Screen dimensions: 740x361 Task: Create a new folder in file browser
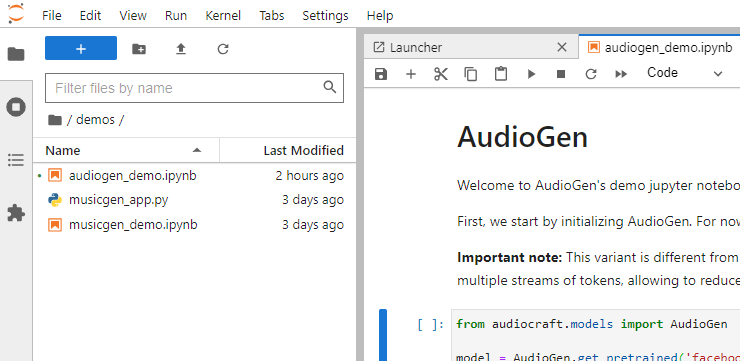pos(139,49)
